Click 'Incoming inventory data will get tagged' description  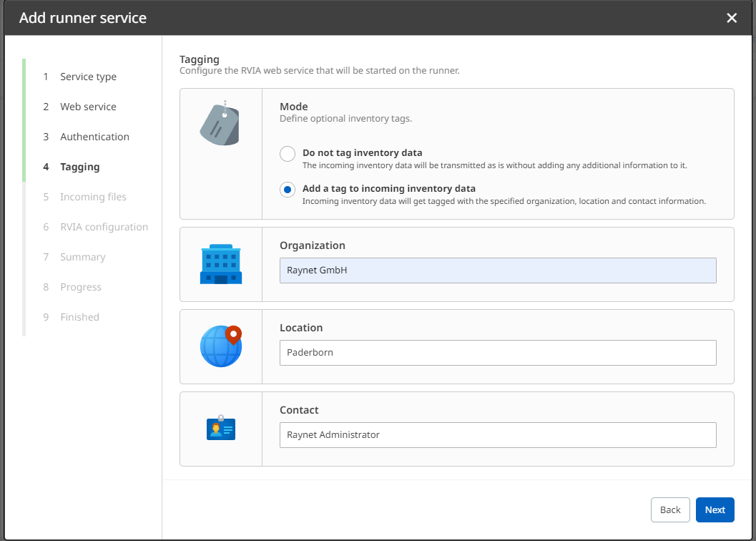point(504,201)
